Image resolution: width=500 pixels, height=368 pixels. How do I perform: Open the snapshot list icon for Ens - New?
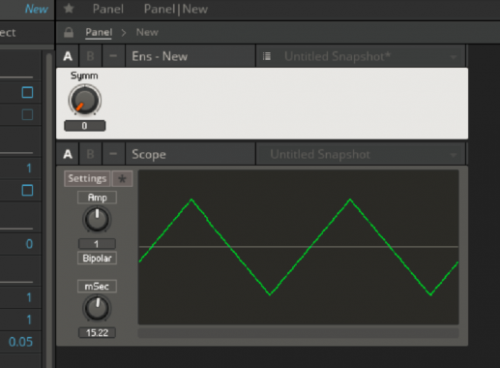(267, 56)
